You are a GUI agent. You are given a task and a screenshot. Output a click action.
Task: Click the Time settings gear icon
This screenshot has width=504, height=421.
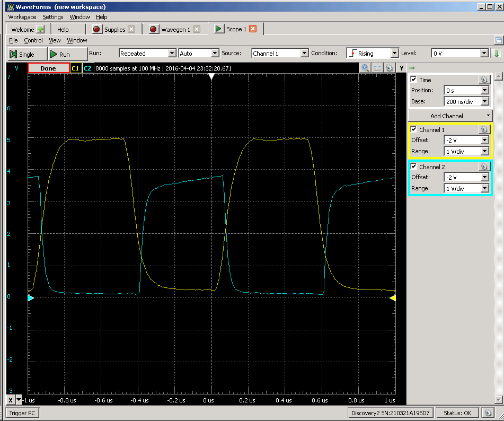coord(483,80)
